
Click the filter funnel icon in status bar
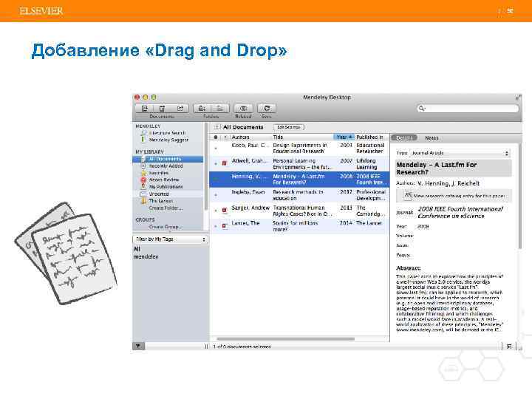coord(138,346)
